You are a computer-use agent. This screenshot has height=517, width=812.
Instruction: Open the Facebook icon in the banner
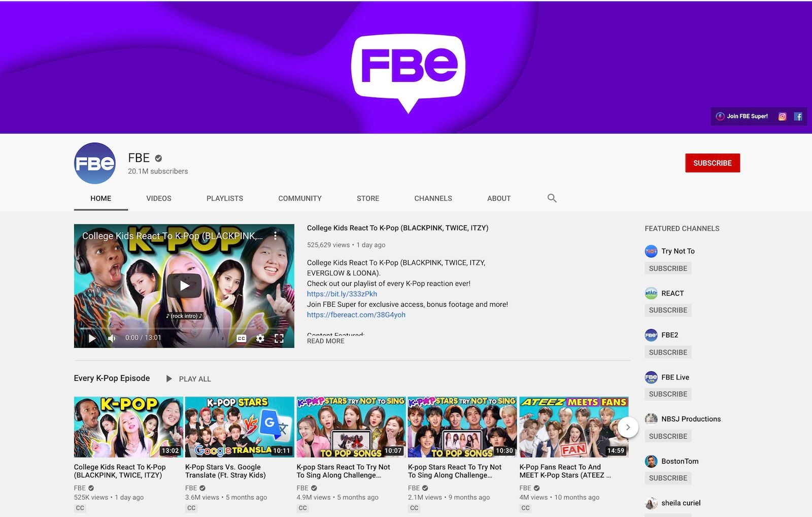pyautogui.click(x=798, y=116)
